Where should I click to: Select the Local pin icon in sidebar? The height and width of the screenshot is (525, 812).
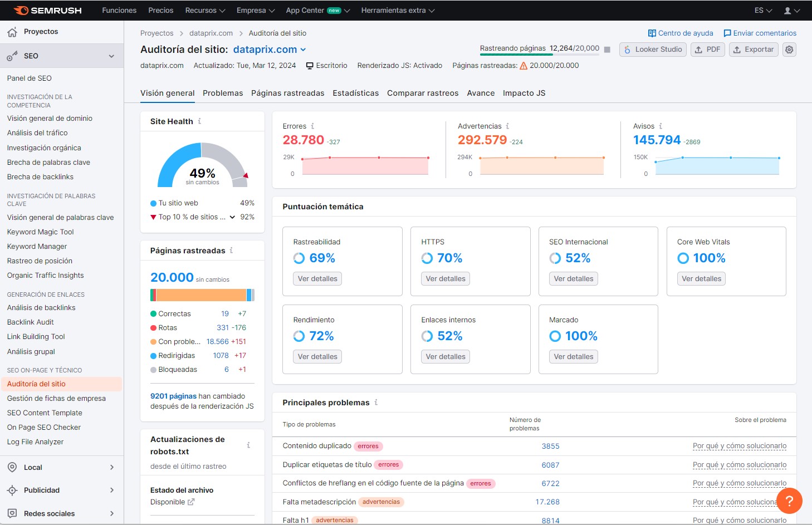pos(12,467)
